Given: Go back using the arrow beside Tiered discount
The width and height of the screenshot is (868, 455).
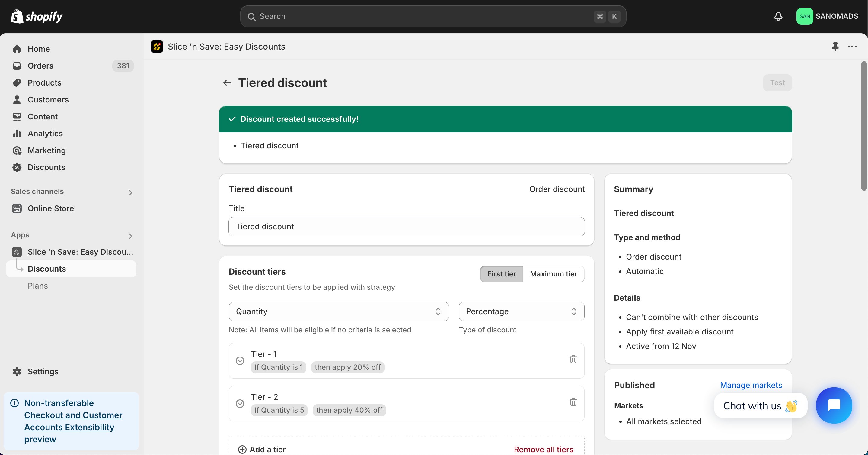Looking at the screenshot, I should (x=227, y=83).
